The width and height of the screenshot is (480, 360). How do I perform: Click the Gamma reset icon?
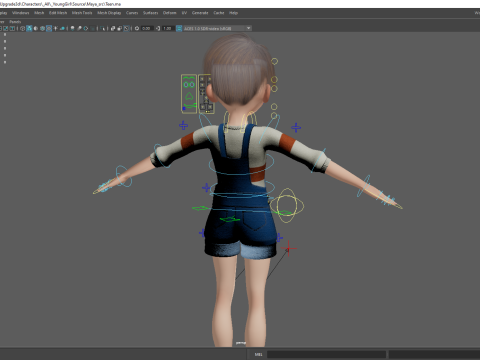point(158,28)
